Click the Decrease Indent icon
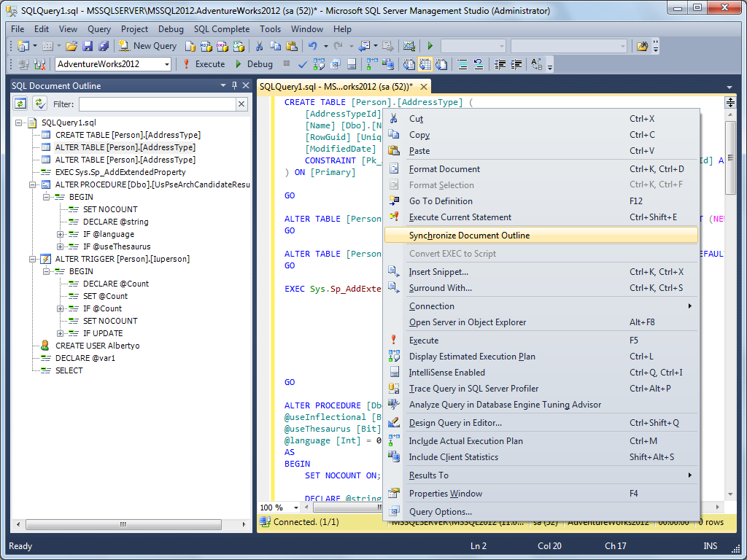This screenshot has height=560, width=747. coord(500,64)
